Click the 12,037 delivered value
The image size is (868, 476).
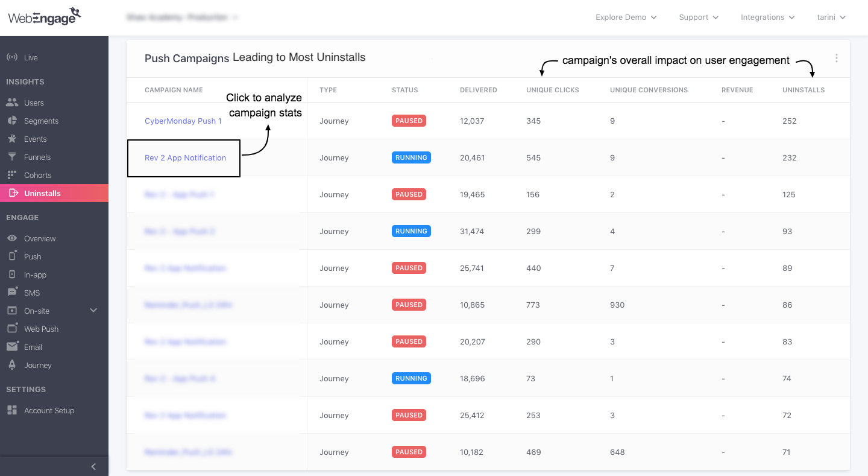pos(472,121)
